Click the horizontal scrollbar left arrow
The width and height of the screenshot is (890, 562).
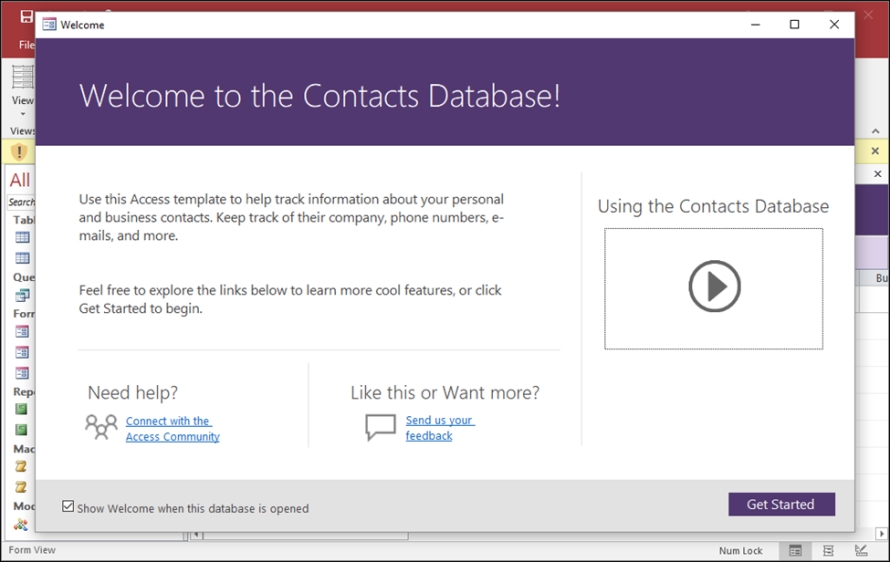point(196,534)
